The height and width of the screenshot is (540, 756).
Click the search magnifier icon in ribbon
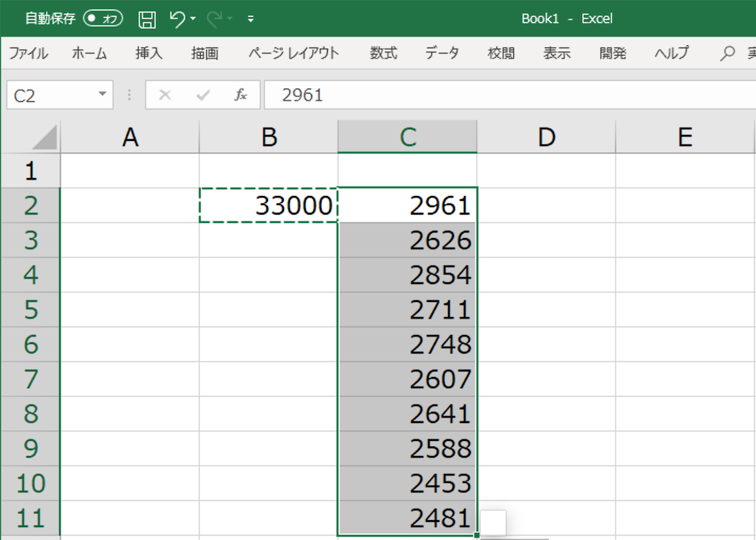[x=727, y=54]
